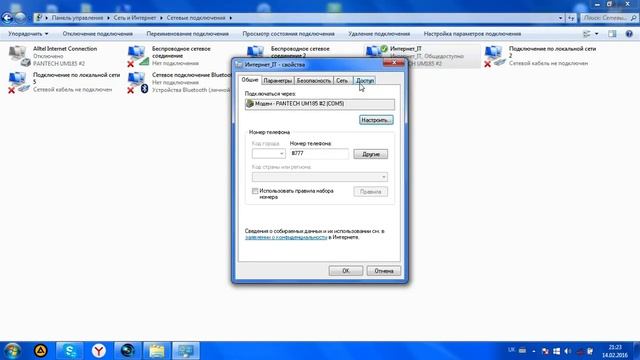The height and width of the screenshot is (360, 640).
Task: Open the network connections taskbar window icon
Action: [x=186, y=351]
